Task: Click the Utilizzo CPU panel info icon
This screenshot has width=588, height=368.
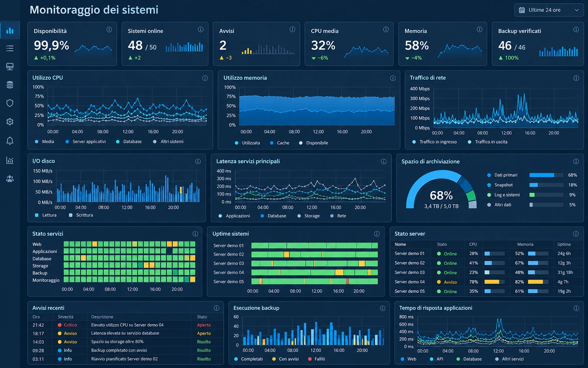Action: 205,78
